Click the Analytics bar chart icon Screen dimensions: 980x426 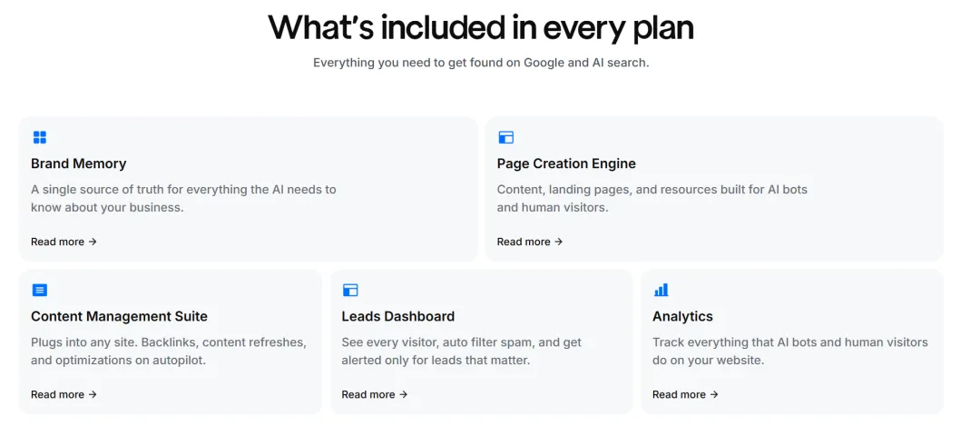pos(661,290)
